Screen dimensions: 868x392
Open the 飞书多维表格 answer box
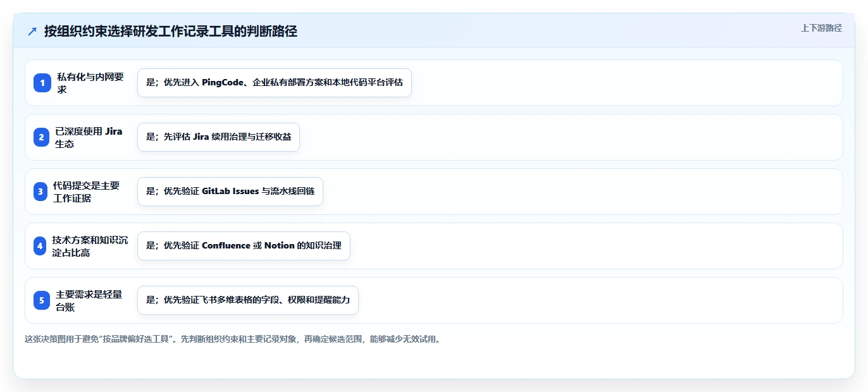point(248,300)
